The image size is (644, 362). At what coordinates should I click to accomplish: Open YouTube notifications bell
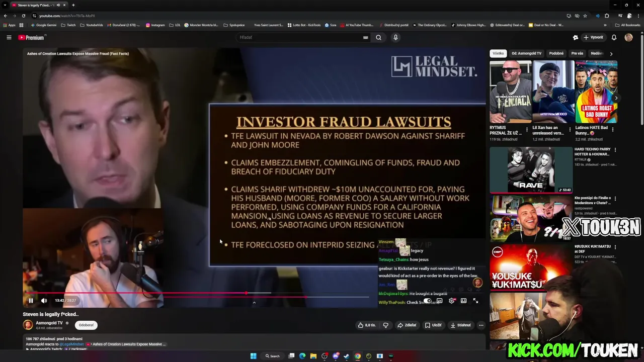pos(614,37)
